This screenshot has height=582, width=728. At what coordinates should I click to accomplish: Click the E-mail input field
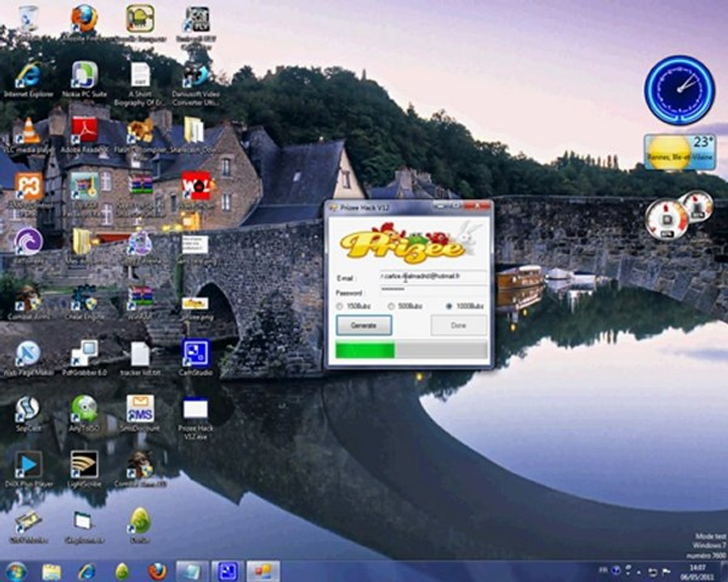pyautogui.click(x=434, y=277)
